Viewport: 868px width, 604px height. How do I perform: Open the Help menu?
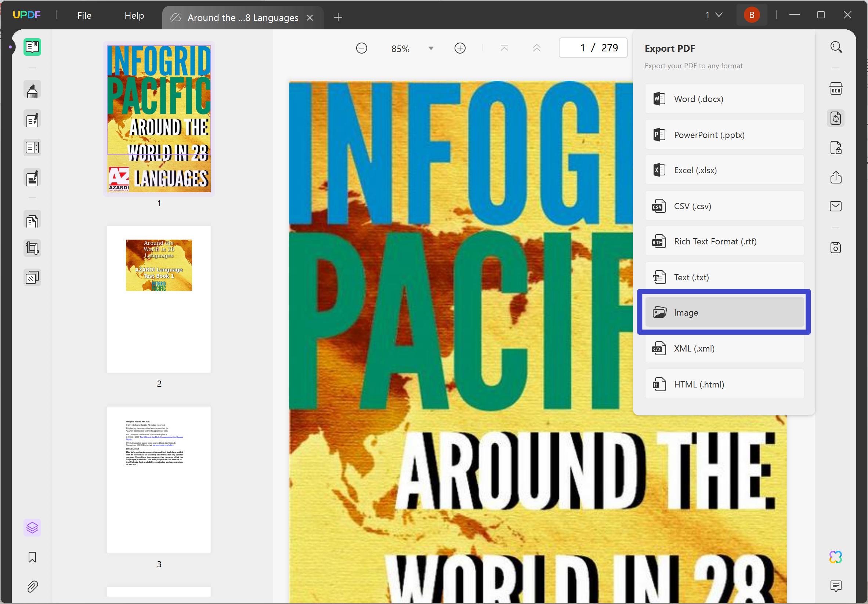[134, 15]
